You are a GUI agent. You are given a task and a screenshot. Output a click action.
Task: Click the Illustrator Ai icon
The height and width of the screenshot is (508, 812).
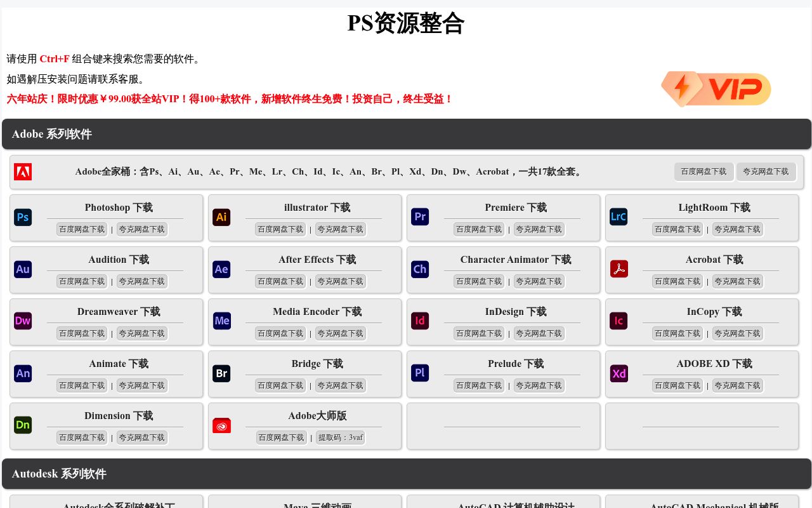pyautogui.click(x=221, y=217)
